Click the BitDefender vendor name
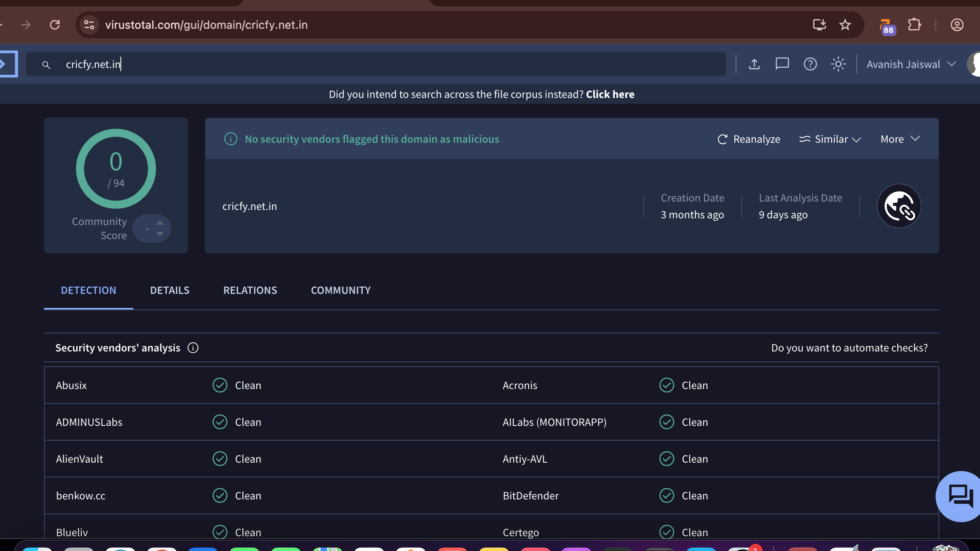 click(530, 496)
